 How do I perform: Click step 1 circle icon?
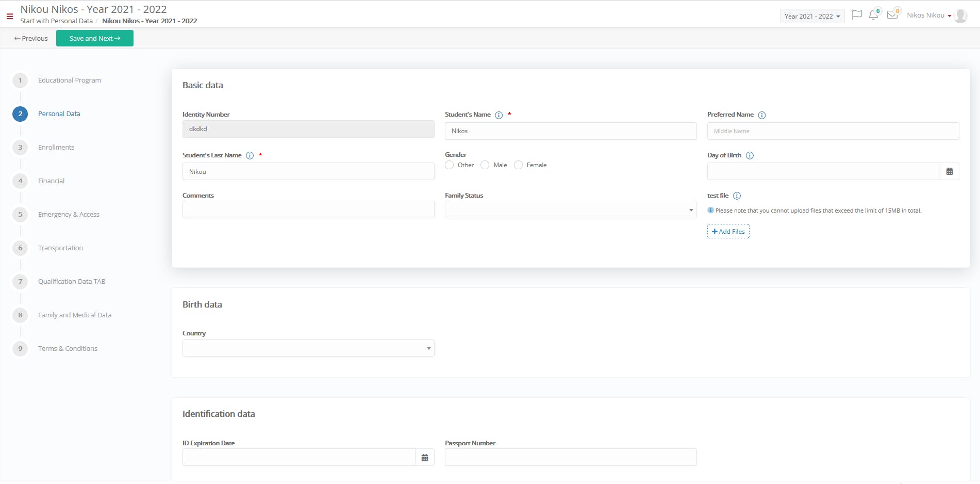pyautogui.click(x=20, y=80)
